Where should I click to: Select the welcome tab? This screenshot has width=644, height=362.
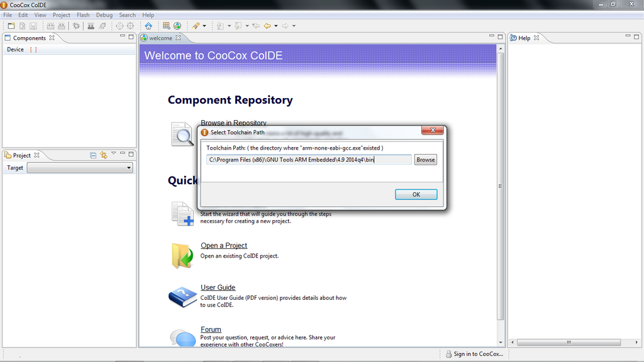160,38
